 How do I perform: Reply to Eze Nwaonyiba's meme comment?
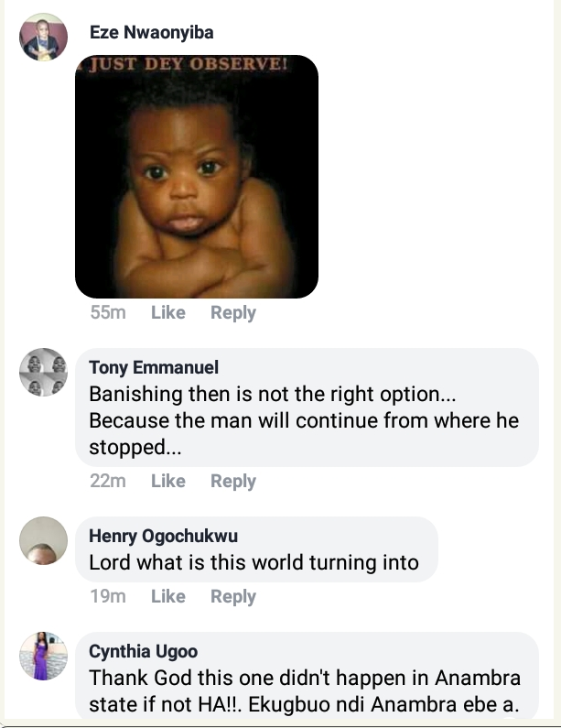[x=233, y=313]
